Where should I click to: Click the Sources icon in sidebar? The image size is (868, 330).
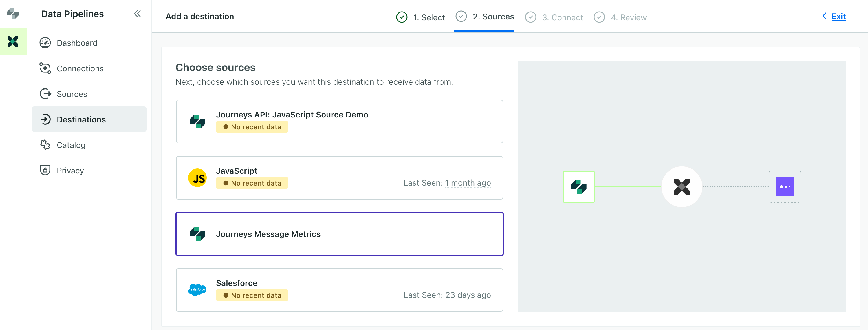click(x=45, y=94)
